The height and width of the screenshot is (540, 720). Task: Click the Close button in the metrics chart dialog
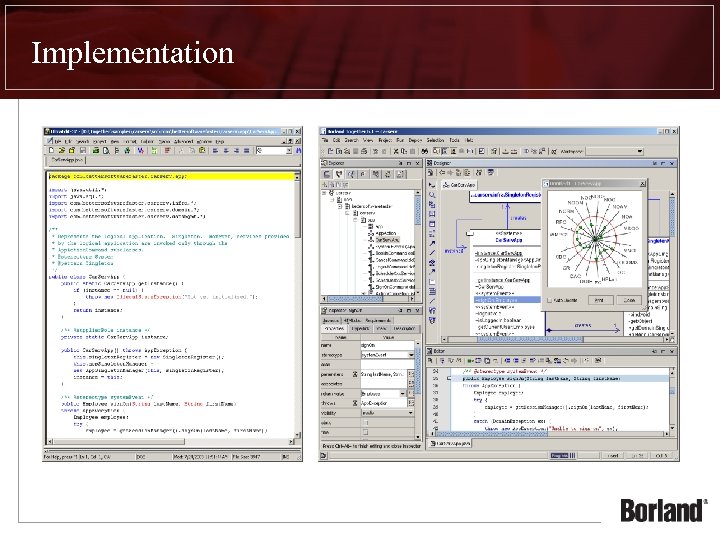coord(629,300)
